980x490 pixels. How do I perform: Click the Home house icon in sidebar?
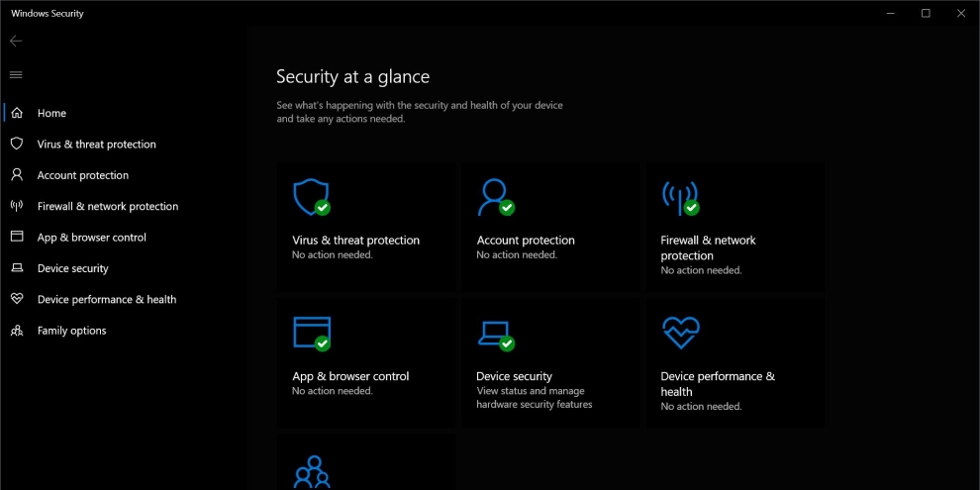(17, 113)
